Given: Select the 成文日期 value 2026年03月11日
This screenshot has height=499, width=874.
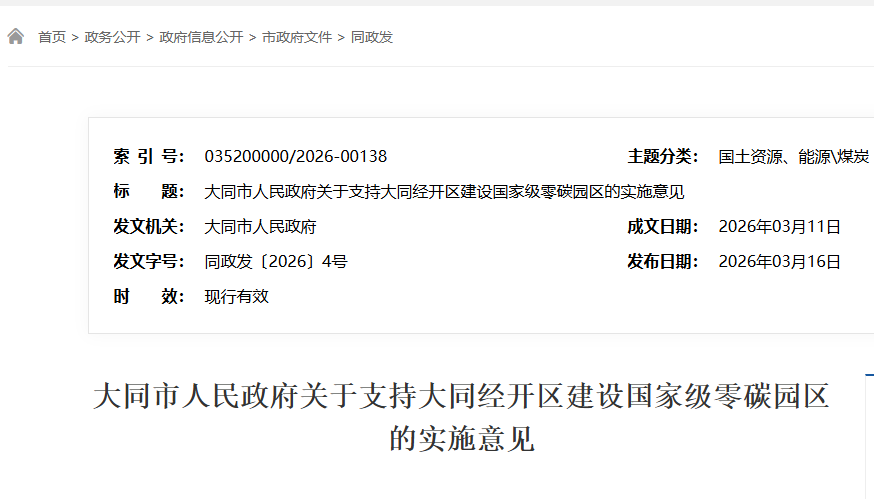Looking at the screenshot, I should pyautogui.click(x=779, y=227).
